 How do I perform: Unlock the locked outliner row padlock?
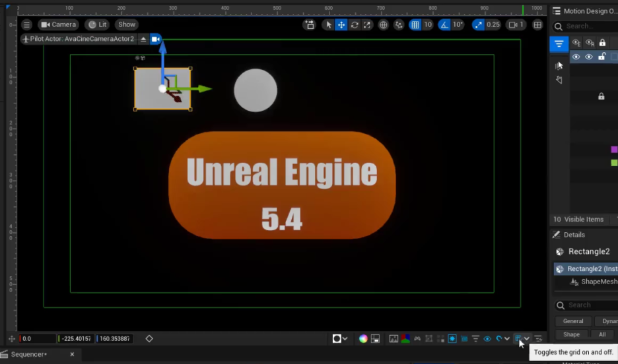[x=601, y=96]
